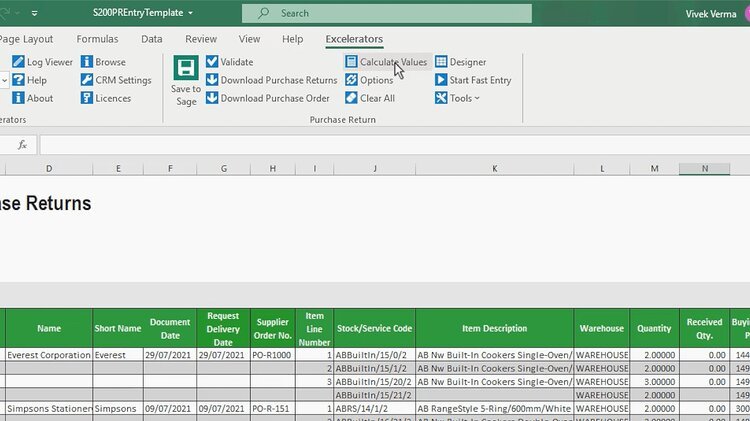Select column D header
Viewport: 750px width, 421px height.
click(x=49, y=168)
